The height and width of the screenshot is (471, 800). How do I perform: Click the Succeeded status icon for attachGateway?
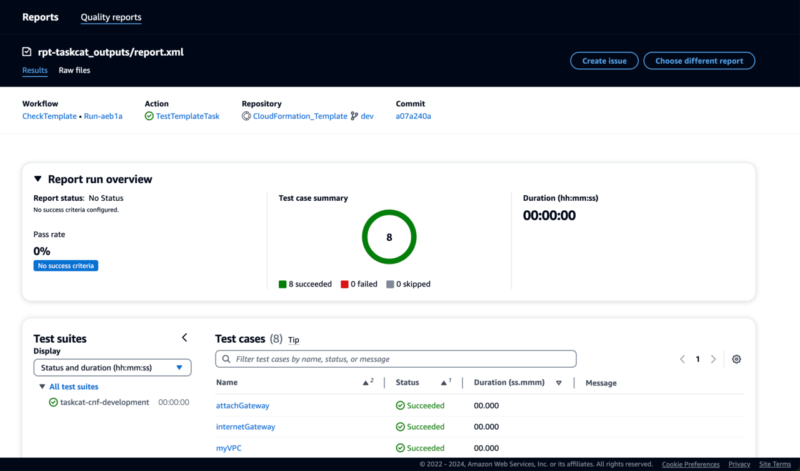tap(400, 406)
